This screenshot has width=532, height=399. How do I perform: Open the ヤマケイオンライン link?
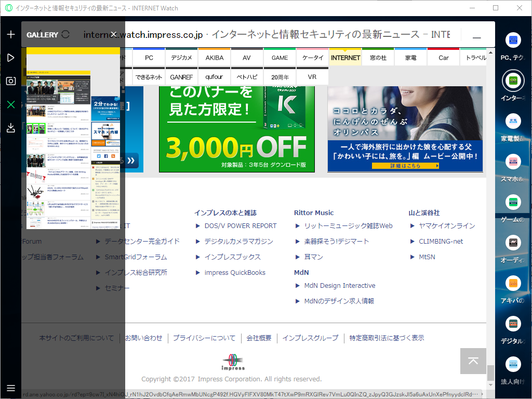447,225
